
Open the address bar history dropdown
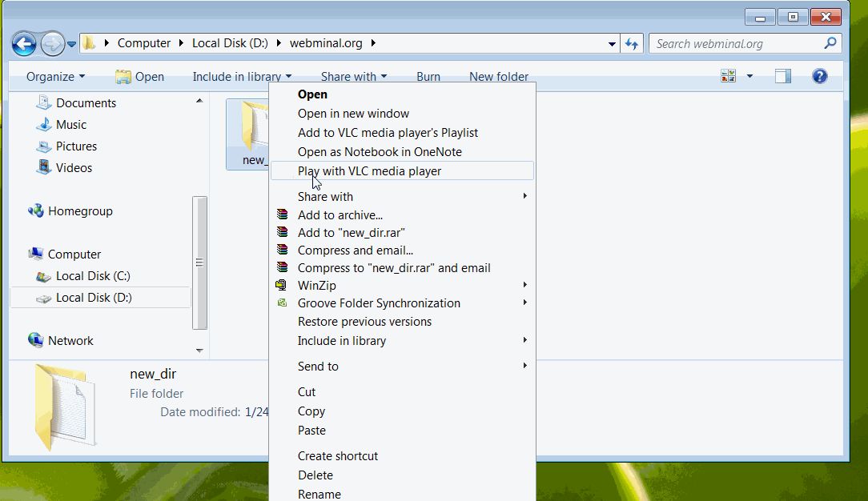[612, 44]
